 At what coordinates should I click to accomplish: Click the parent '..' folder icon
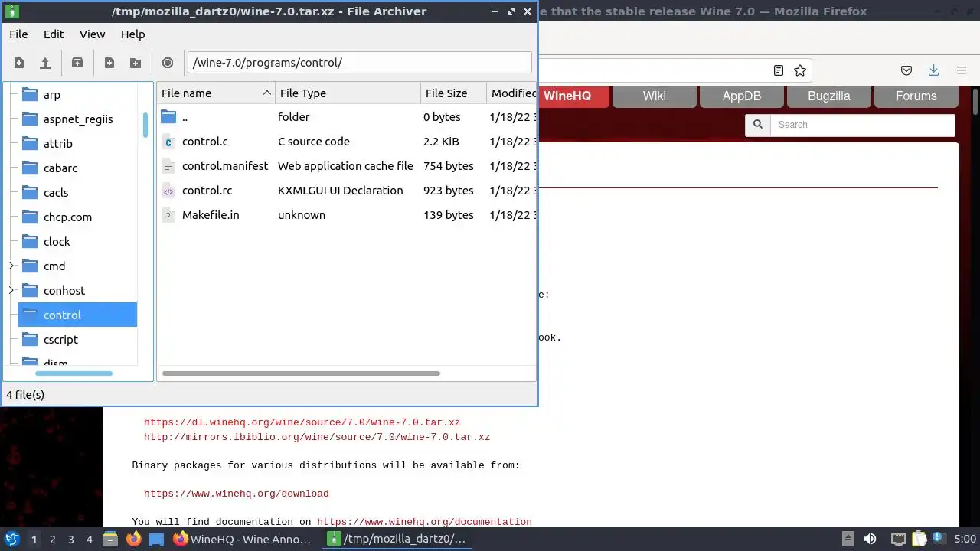168,117
